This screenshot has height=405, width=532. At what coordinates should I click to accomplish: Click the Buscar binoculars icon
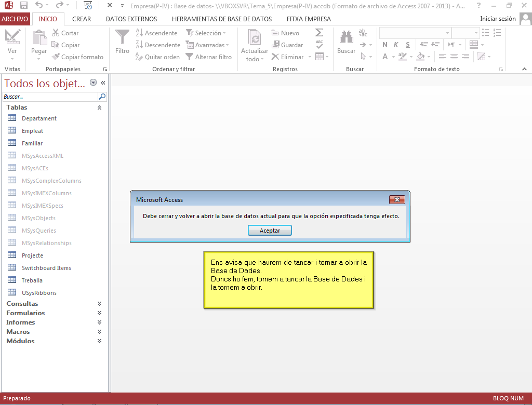(347, 37)
